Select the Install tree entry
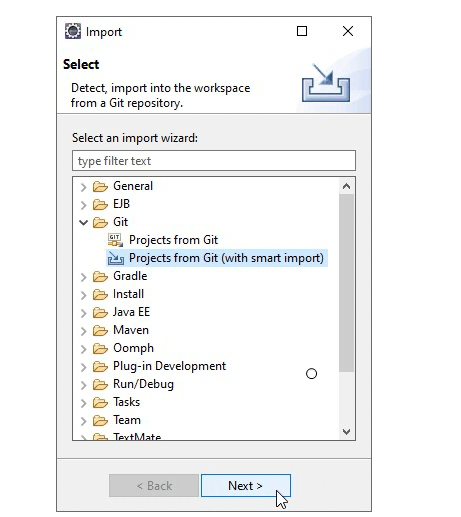Screen dimensions: 461x517 (128, 294)
